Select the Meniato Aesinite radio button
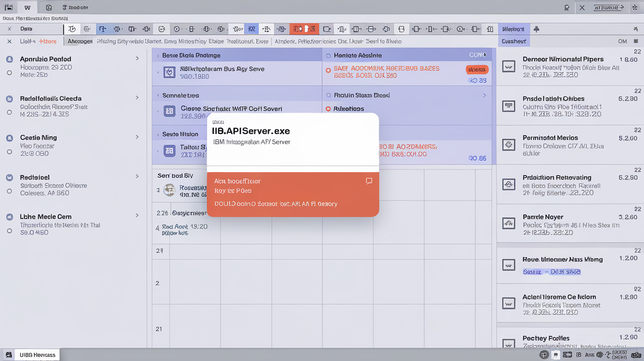644x361 pixels. tap(328, 55)
